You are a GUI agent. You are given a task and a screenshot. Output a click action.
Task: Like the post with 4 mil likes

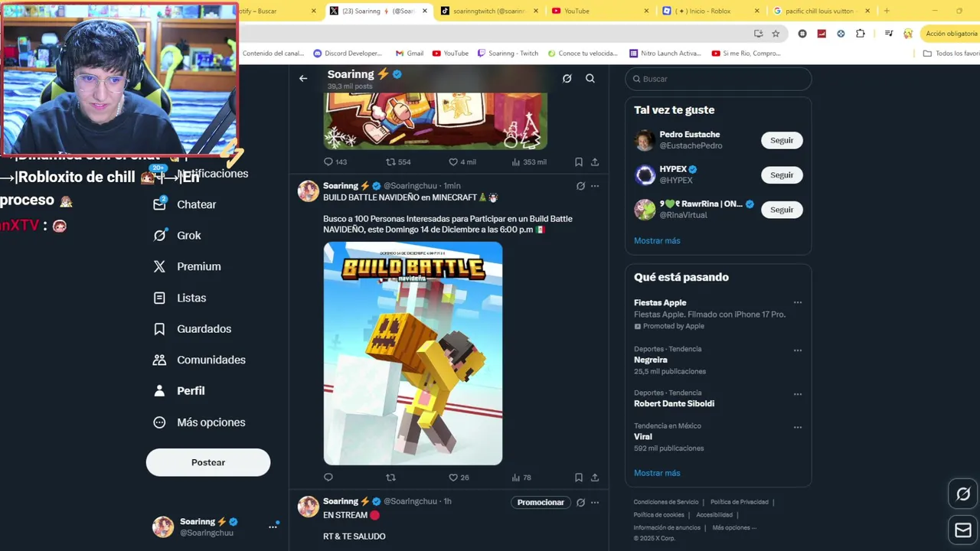click(x=462, y=162)
